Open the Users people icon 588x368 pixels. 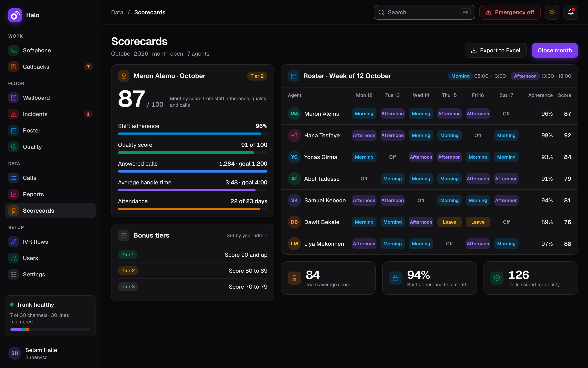(14, 258)
